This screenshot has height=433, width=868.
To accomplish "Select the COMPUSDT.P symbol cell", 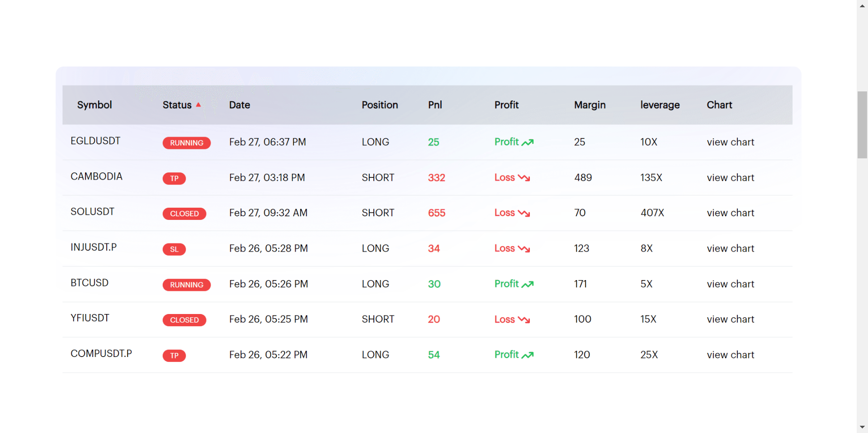I will pyautogui.click(x=101, y=353).
